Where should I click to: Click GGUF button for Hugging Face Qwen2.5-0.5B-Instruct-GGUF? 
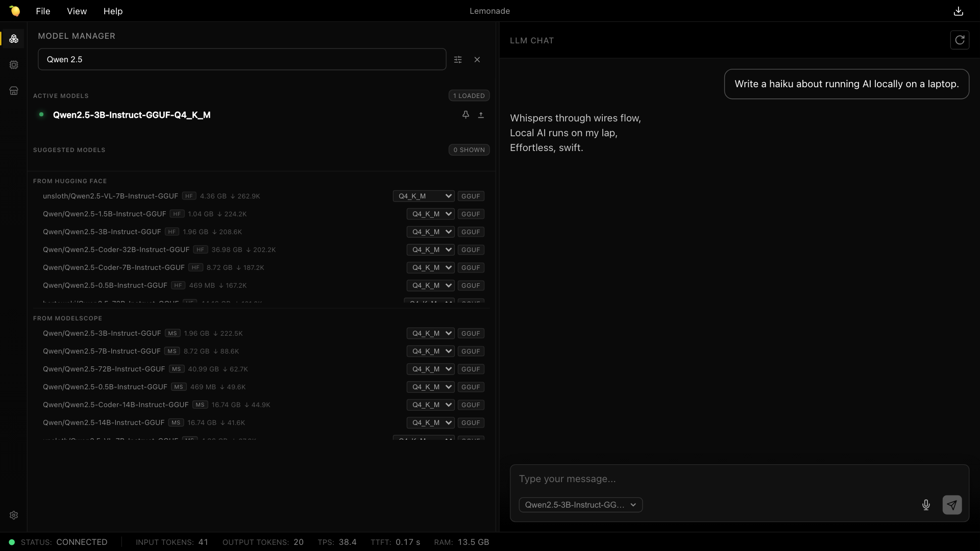pos(471,285)
